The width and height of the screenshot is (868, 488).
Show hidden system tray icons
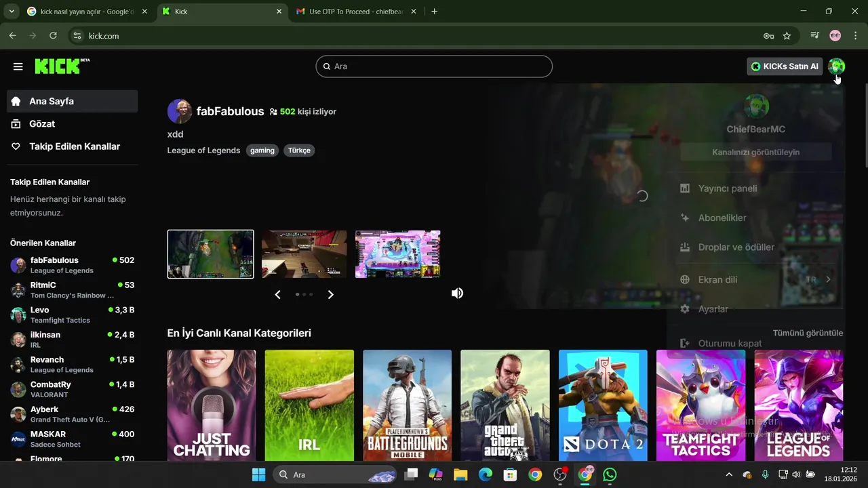[729, 474]
